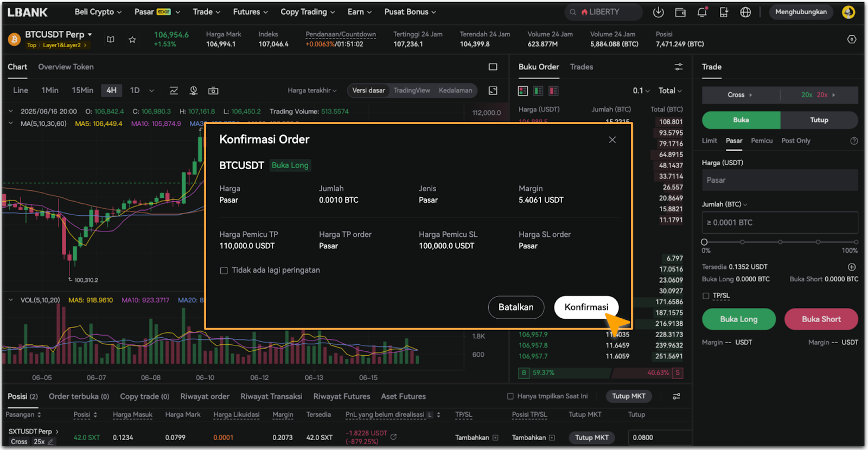Open the chart indicators icon

pyautogui.click(x=174, y=91)
